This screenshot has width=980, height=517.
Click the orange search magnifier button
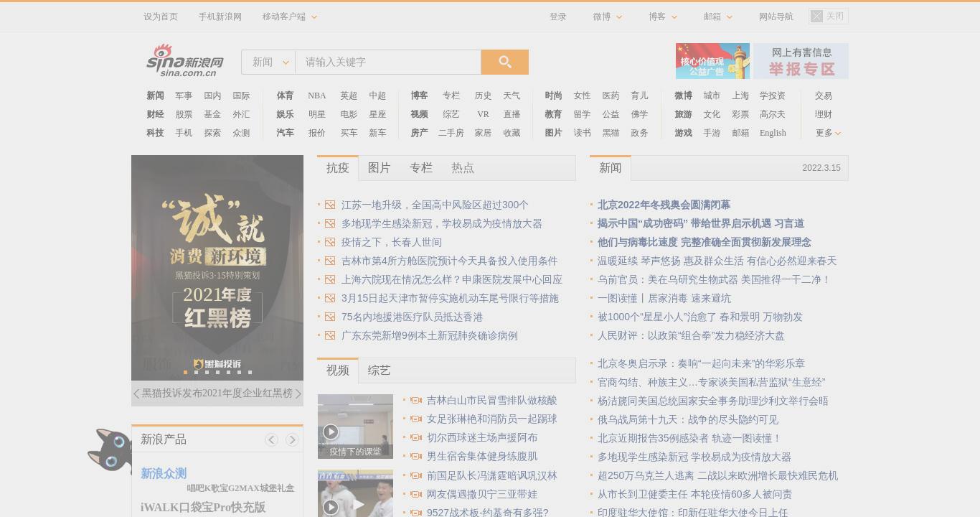505,62
